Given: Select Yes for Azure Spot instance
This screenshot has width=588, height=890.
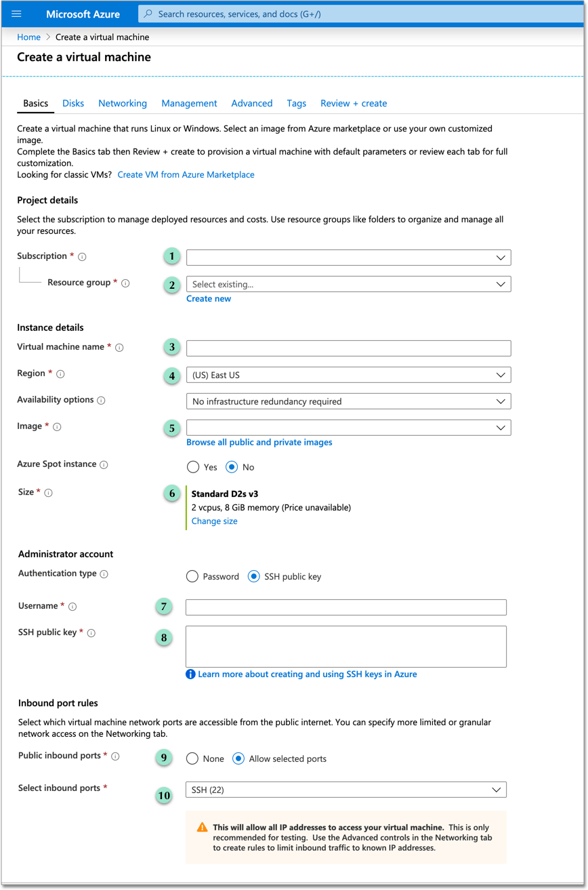Looking at the screenshot, I should (x=192, y=467).
